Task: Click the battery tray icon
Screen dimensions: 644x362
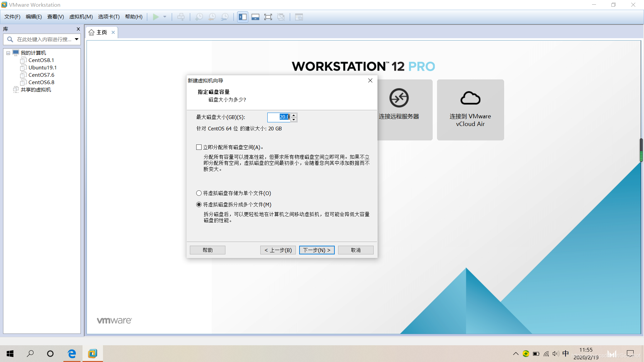Action: 536,354
